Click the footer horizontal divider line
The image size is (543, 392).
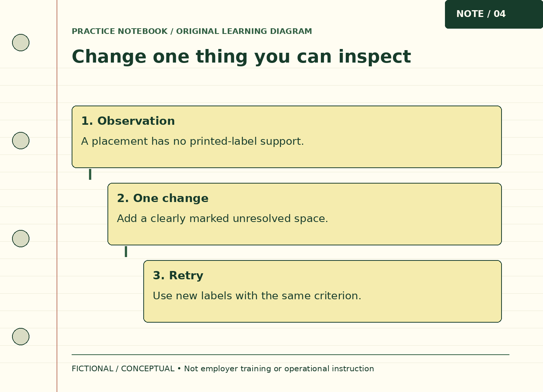coord(290,355)
